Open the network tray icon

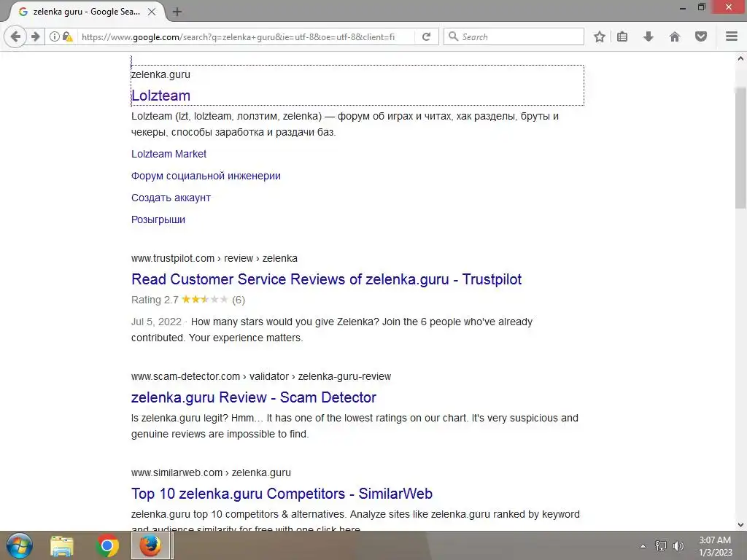pyautogui.click(x=660, y=546)
